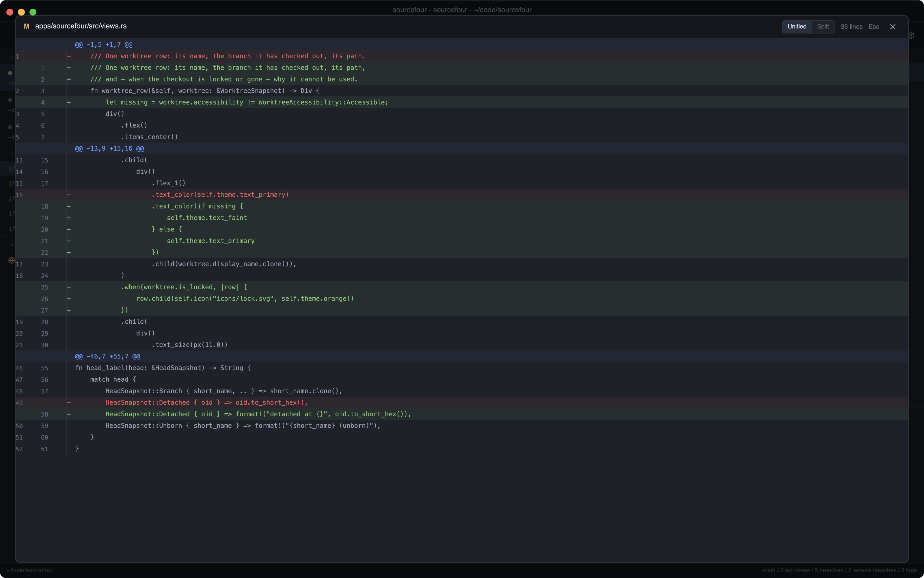Image resolution: width=924 pixels, height=578 pixels.
Task: Click the 'match head {' line
Action: [x=462, y=379]
